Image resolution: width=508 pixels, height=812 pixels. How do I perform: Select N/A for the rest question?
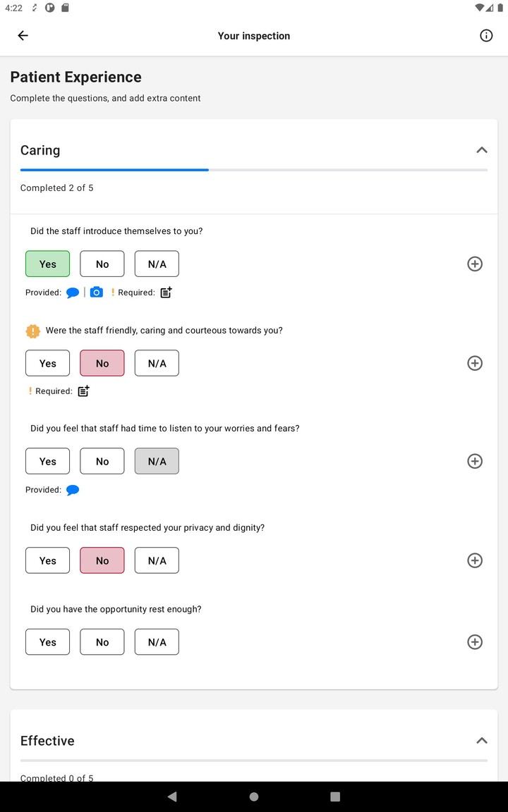[x=157, y=641]
